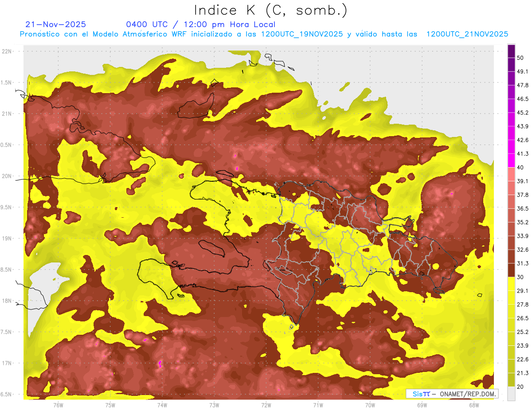The height and width of the screenshot is (411, 532).
Task: Click the "76W" longitude label
Action: [58, 405]
